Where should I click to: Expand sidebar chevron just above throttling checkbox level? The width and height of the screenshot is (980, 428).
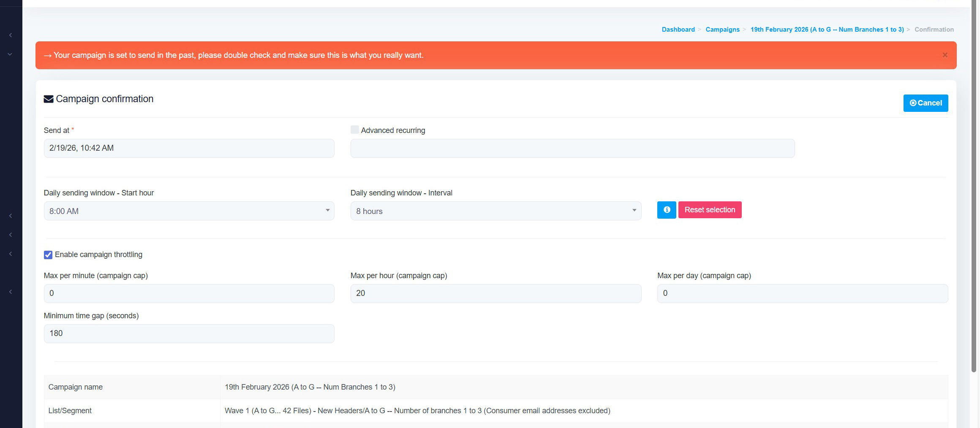tap(11, 235)
